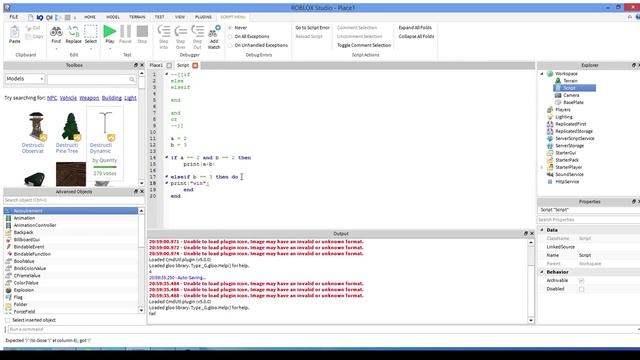Choose Backpack in Advanced Objects list
640x360 pixels.
[23, 233]
